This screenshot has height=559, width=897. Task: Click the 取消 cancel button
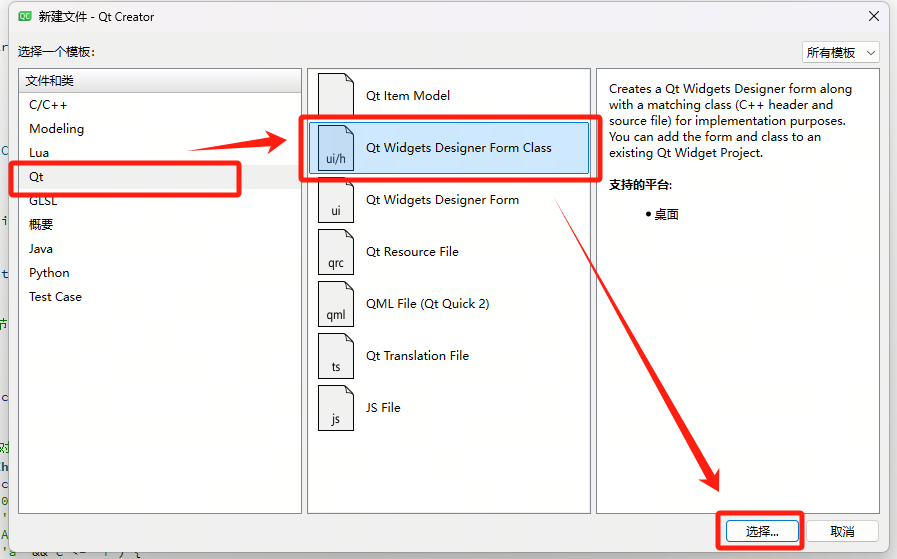click(842, 532)
